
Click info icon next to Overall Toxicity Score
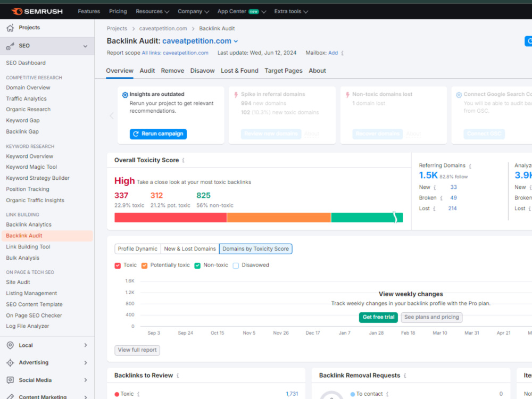click(183, 160)
